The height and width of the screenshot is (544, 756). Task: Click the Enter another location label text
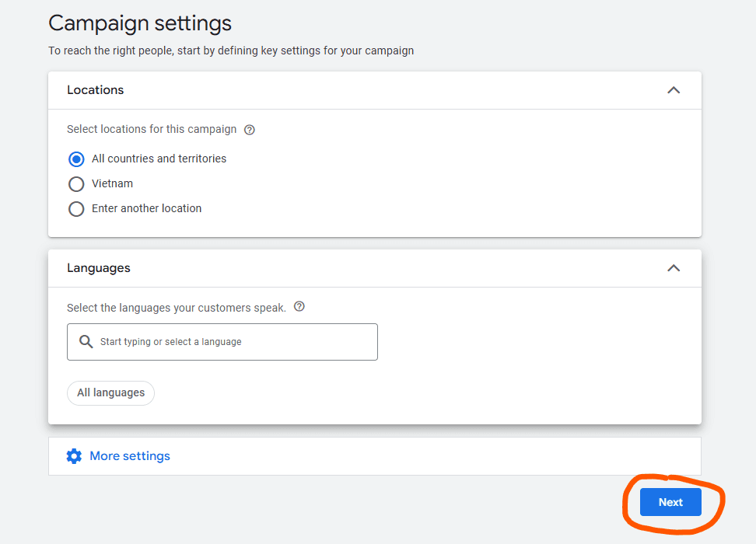click(147, 209)
